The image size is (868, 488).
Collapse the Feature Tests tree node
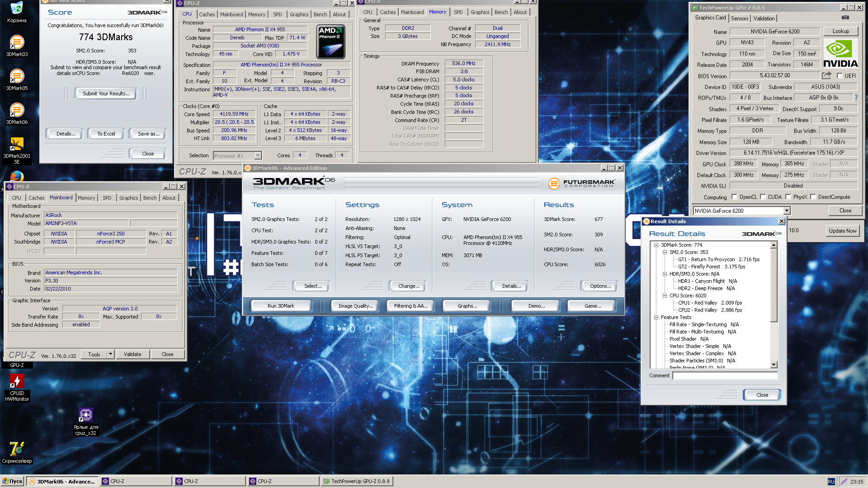pyautogui.click(x=656, y=317)
